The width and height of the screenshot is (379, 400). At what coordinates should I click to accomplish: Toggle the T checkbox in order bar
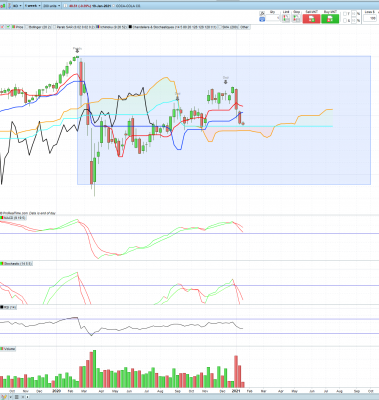coord(345,14)
